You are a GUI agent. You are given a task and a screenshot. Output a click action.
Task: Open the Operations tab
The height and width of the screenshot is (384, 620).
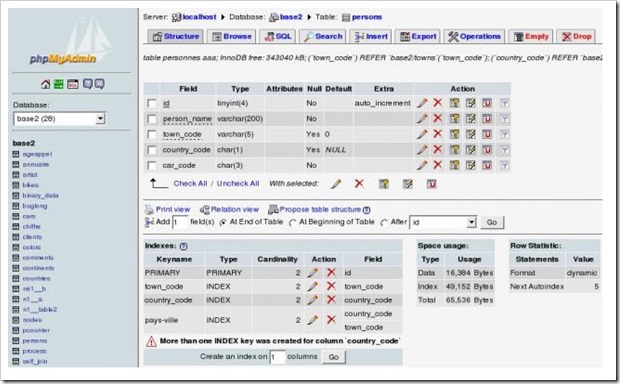click(474, 36)
